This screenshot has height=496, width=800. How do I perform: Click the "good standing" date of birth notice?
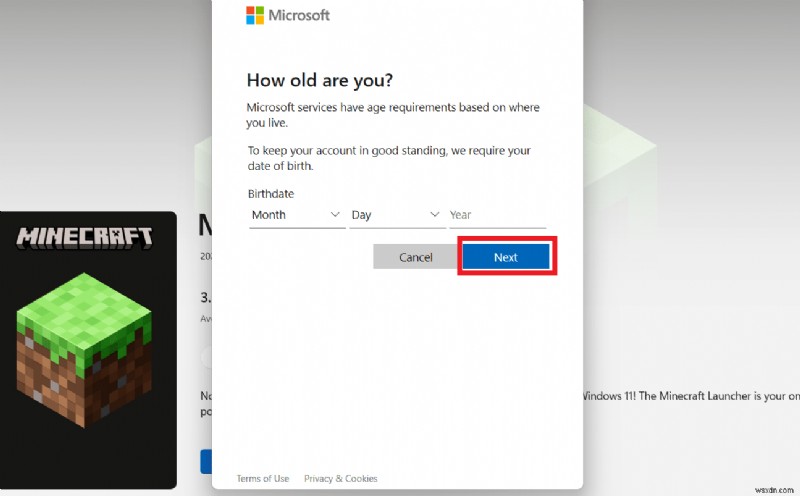[388, 158]
